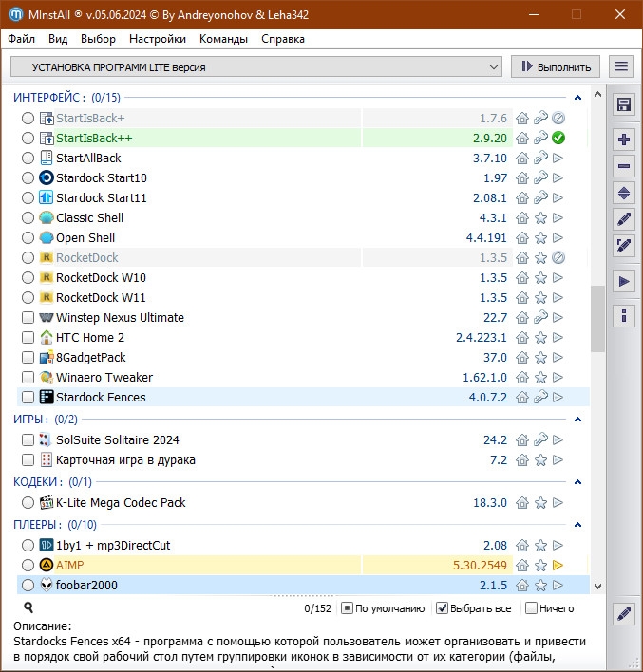Toggle the Выбрать все checkbox
The image size is (643, 672).
click(442, 608)
